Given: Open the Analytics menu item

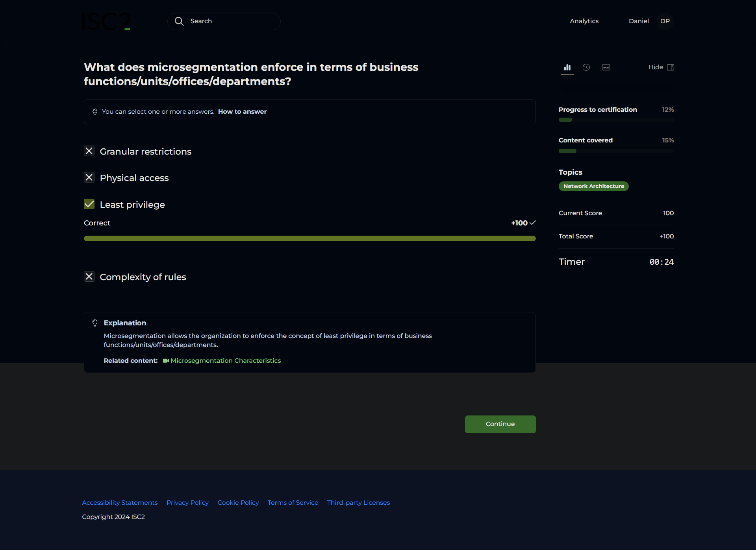Looking at the screenshot, I should point(584,21).
